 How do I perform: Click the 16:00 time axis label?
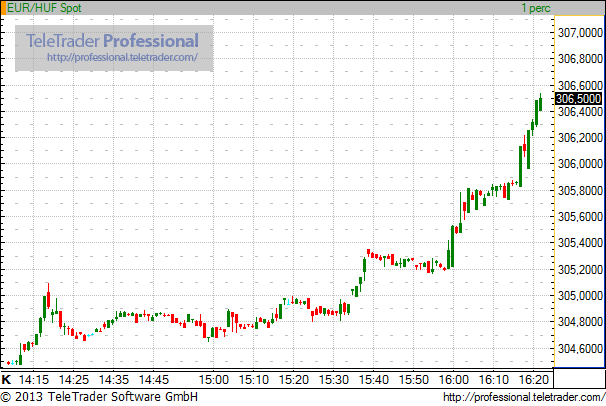click(x=454, y=380)
